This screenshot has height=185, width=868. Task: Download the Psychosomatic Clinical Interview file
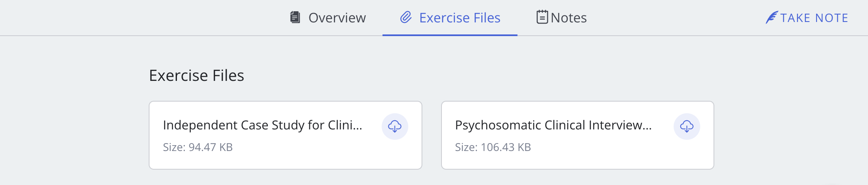(687, 127)
